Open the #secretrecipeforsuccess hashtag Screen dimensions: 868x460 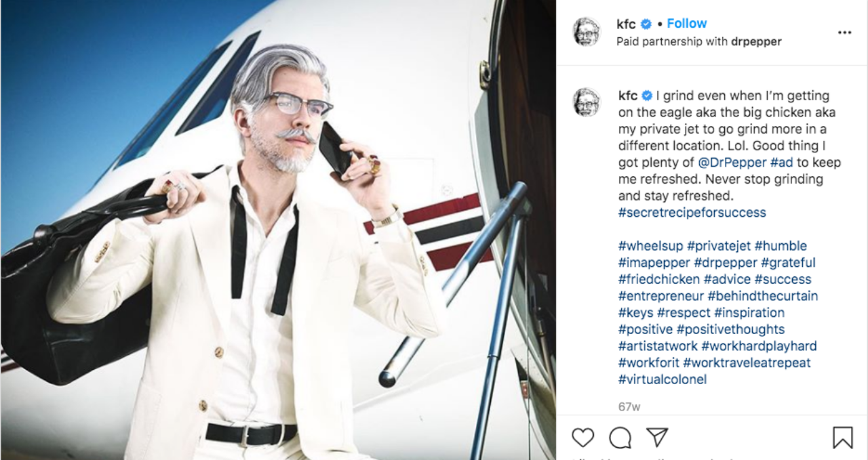tap(692, 213)
